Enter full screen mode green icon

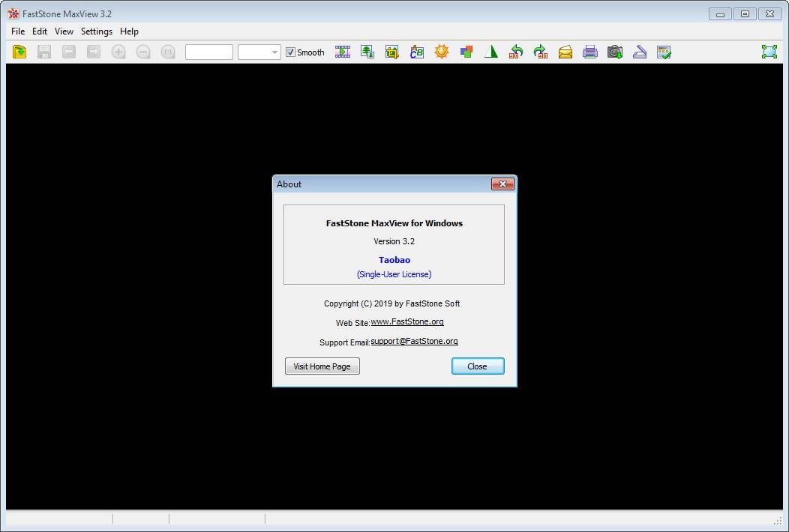pos(769,52)
